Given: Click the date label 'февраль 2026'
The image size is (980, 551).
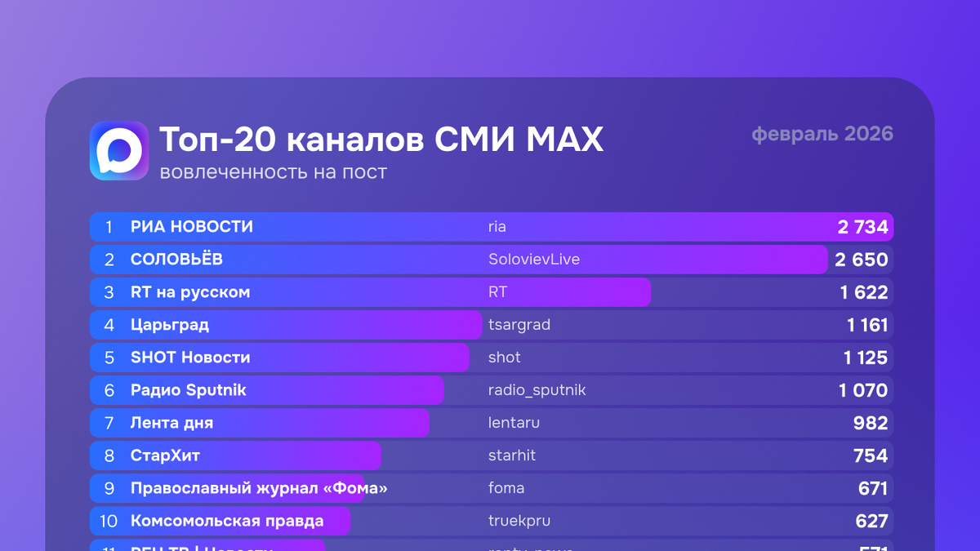Looking at the screenshot, I should click(822, 134).
